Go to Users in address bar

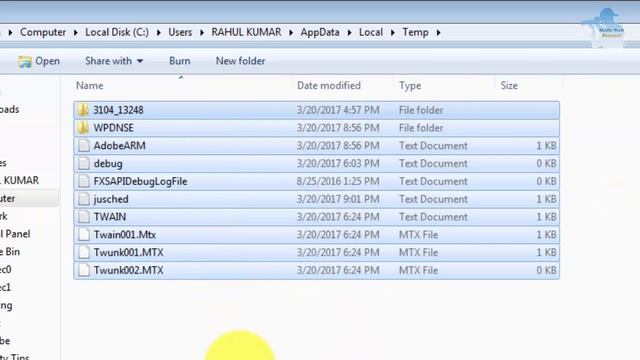click(x=180, y=32)
